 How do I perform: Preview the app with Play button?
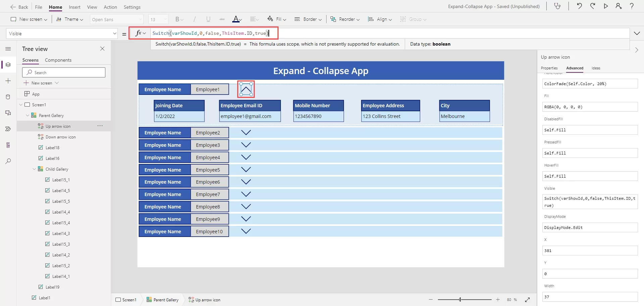pos(606,6)
